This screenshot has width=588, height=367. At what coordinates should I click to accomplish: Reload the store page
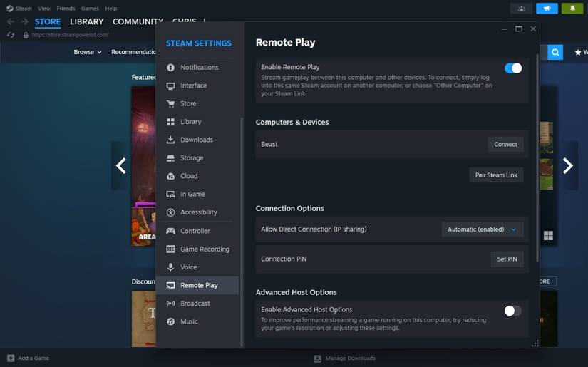point(11,35)
